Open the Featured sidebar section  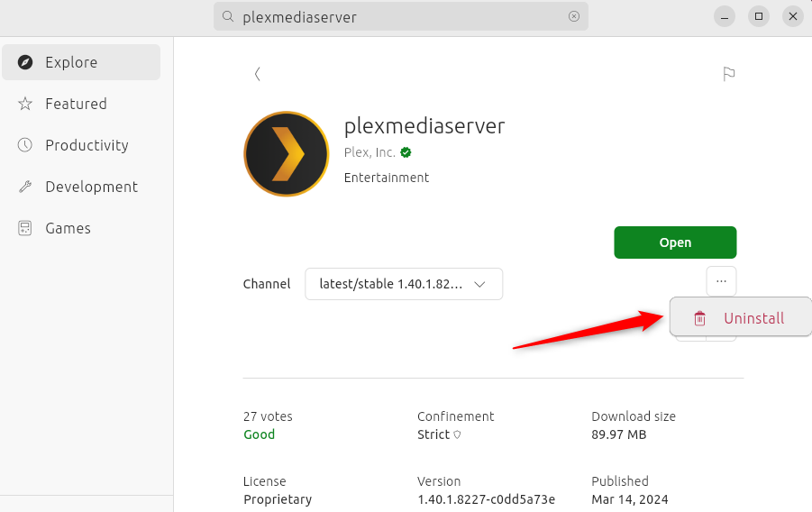[81, 104]
